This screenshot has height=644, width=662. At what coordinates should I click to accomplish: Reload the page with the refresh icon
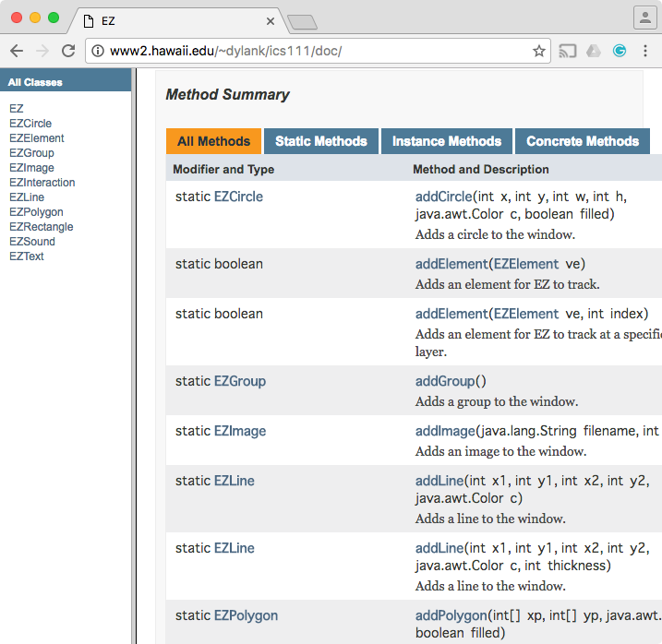[x=68, y=51]
